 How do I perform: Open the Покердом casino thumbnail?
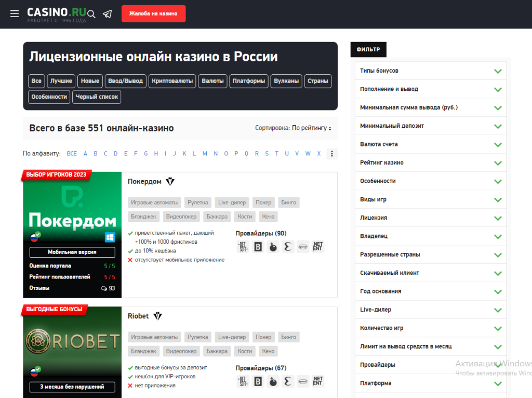72,207
